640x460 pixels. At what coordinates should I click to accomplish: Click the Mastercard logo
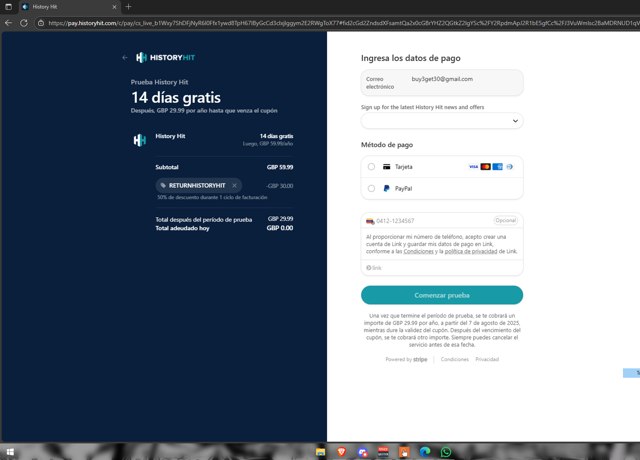[x=485, y=167]
